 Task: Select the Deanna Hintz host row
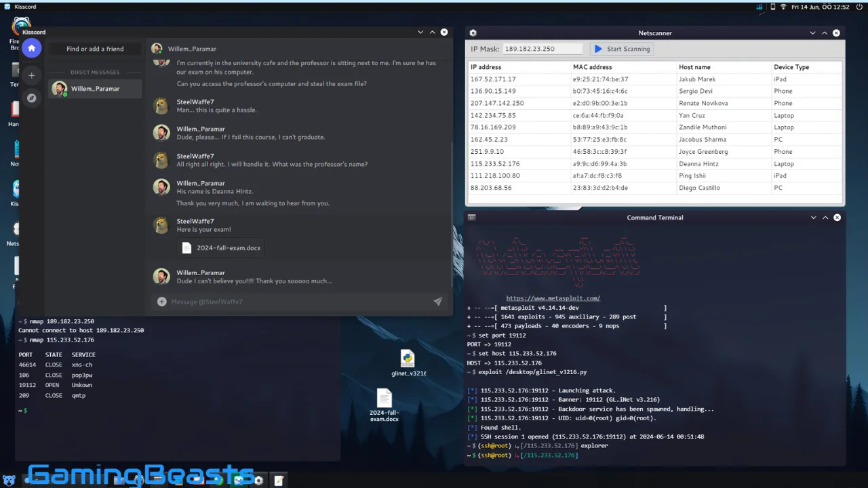[654, 163]
